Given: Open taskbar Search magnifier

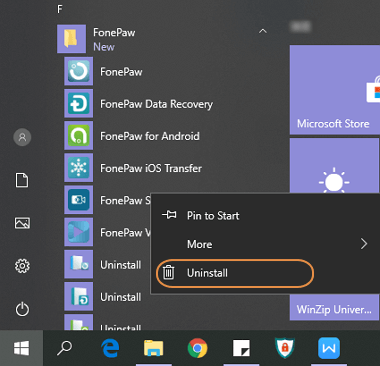Looking at the screenshot, I should pos(64,348).
